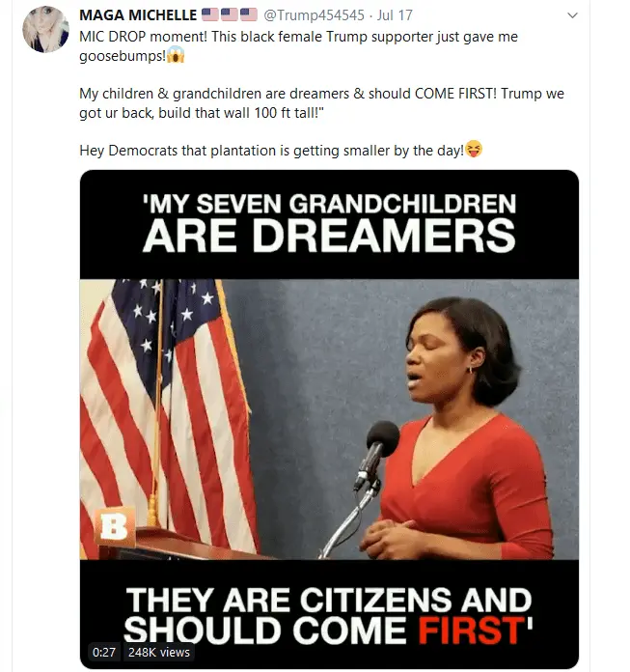Select the 'MIC DROP moment!' tweet text
Screen dimensions: 630x672
pos(143,37)
